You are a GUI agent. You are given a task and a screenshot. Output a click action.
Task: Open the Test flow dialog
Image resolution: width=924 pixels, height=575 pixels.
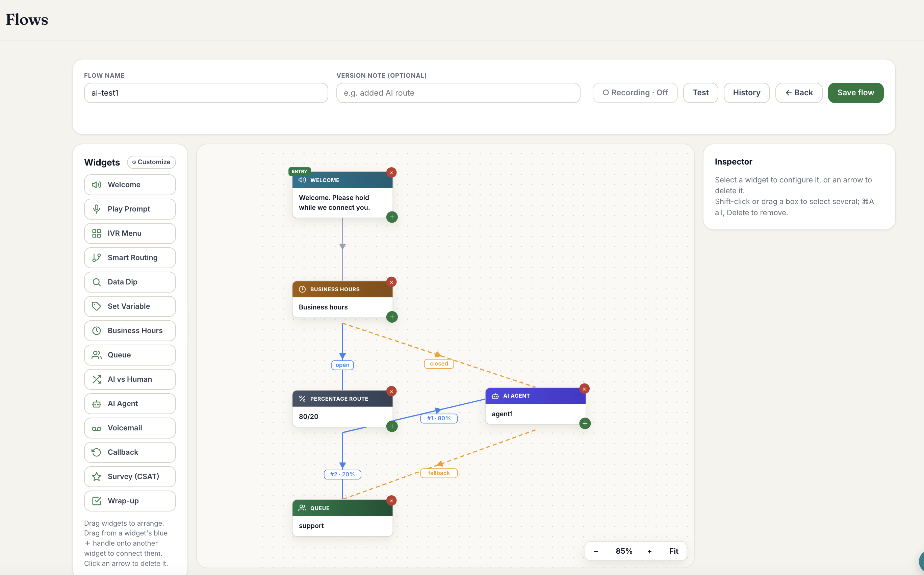pos(700,93)
